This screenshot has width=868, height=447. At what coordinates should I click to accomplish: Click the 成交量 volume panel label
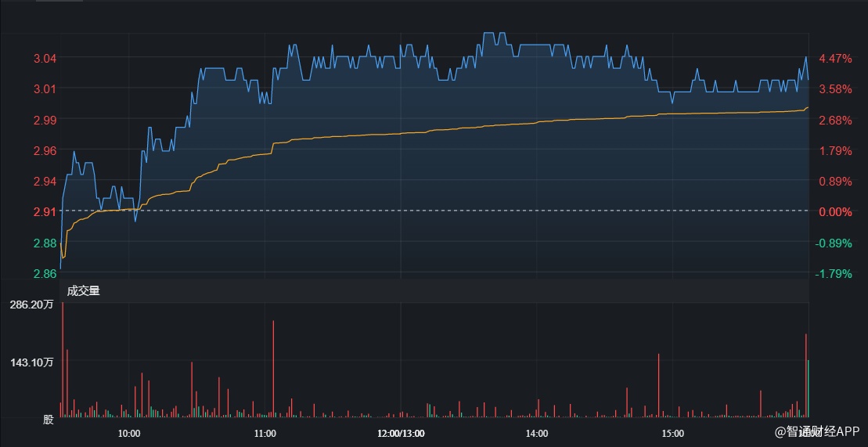coord(84,291)
